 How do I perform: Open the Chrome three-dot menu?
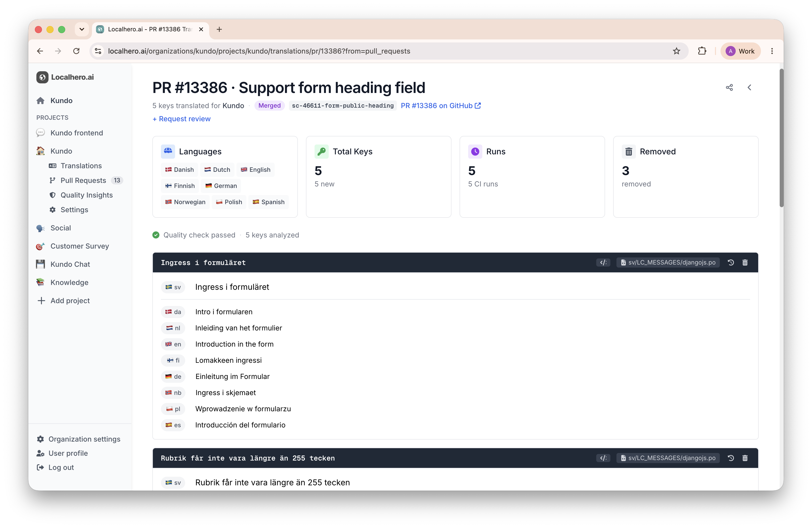pos(772,51)
